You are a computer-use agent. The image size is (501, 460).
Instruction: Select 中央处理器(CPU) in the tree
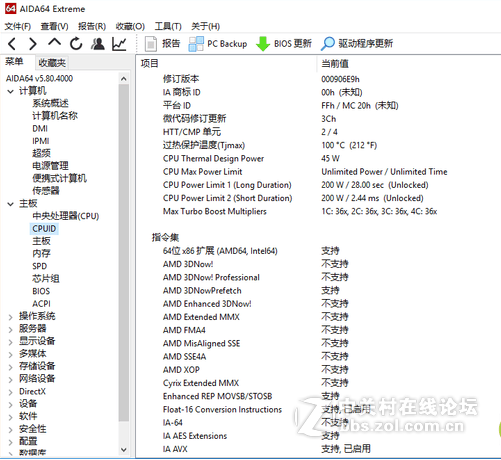coord(66,216)
